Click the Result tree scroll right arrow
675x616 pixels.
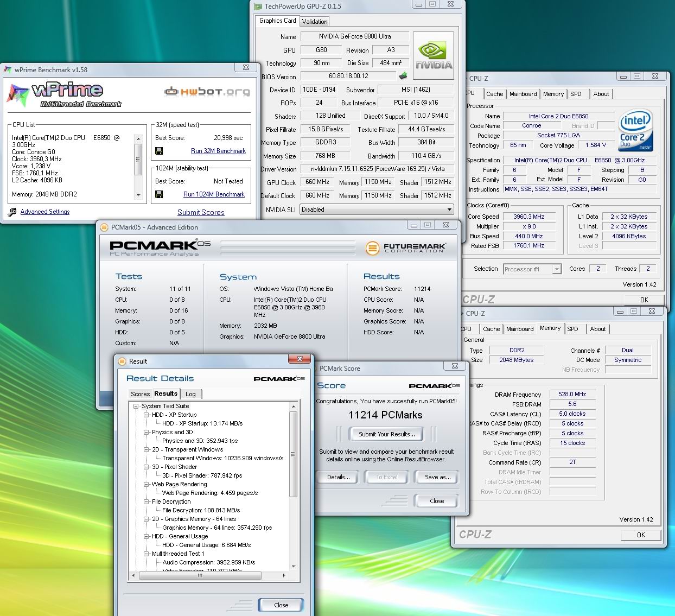click(285, 575)
